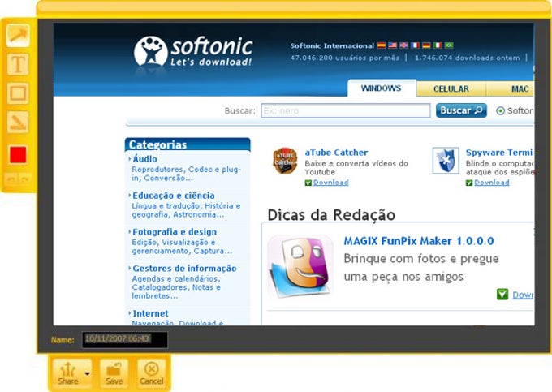The width and height of the screenshot is (552, 392).
Task: Click the 1.746.074 downloads ontem text
Action: (x=467, y=58)
